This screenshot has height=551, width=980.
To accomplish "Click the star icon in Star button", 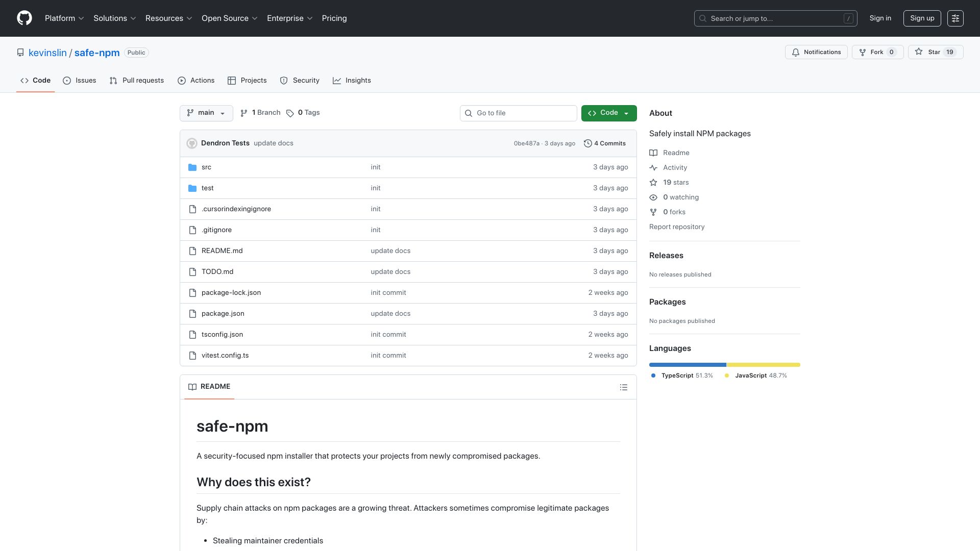I will tap(919, 52).
